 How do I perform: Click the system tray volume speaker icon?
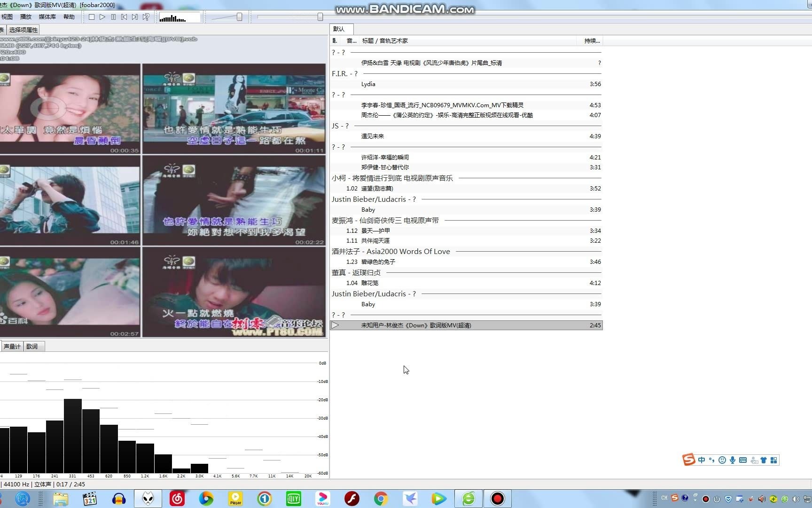point(796,499)
